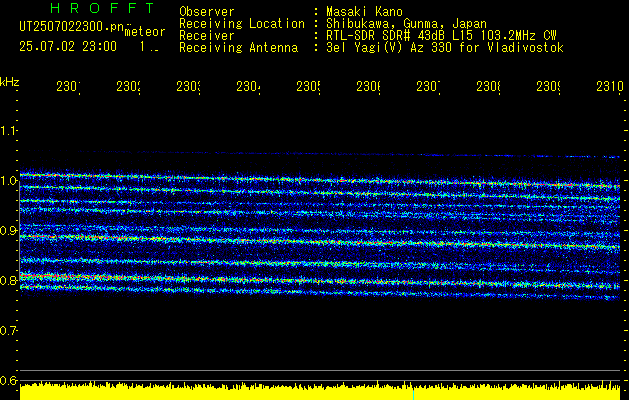Select the observer name Masaki Kano
The image size is (629, 400).
pyautogui.click(x=364, y=11)
